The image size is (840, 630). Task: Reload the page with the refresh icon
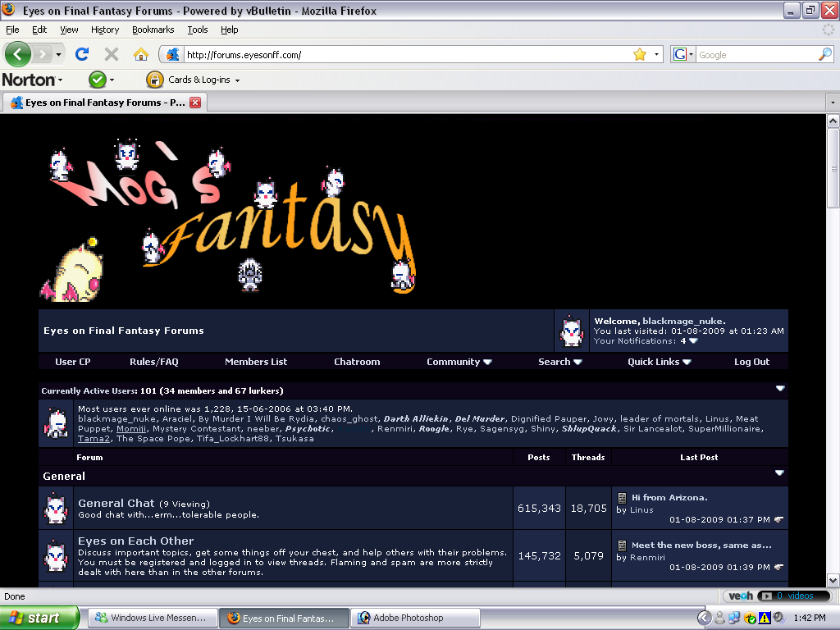pos(82,54)
